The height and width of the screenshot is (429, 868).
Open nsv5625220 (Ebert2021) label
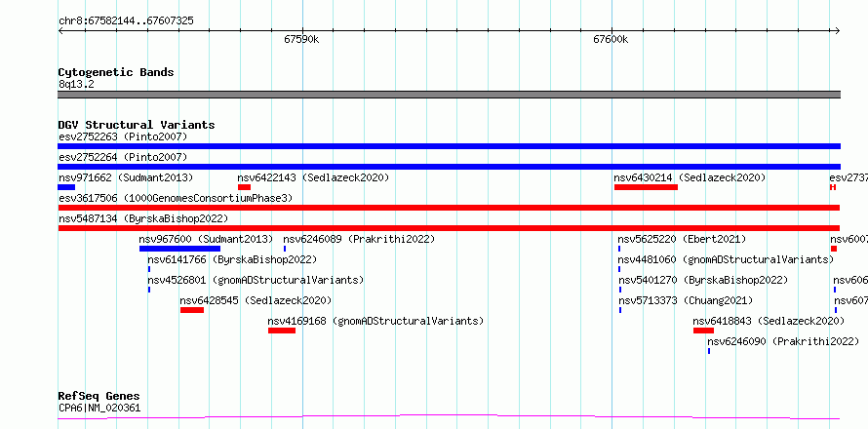pos(682,239)
